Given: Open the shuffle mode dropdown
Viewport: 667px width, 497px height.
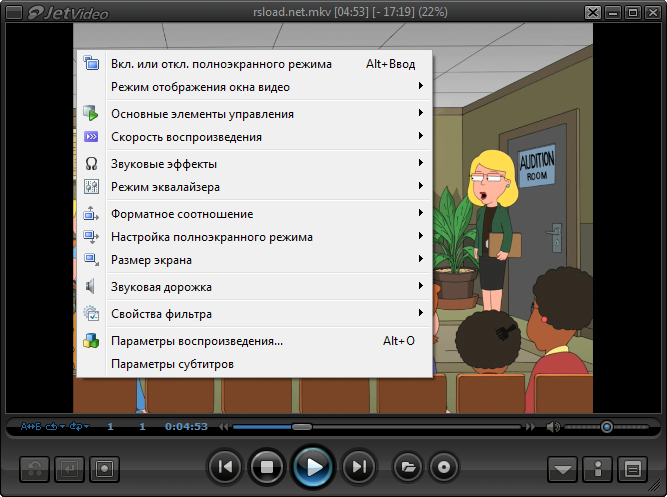Looking at the screenshot, I should pos(80,426).
